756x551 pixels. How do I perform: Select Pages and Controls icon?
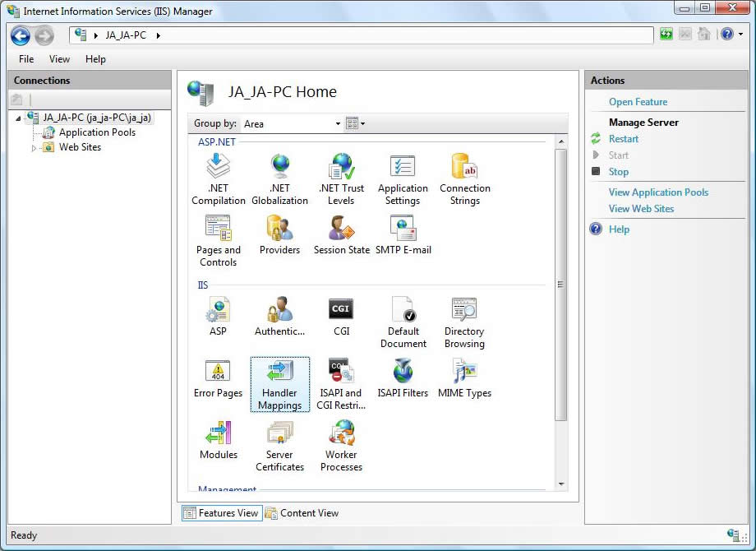point(219,241)
